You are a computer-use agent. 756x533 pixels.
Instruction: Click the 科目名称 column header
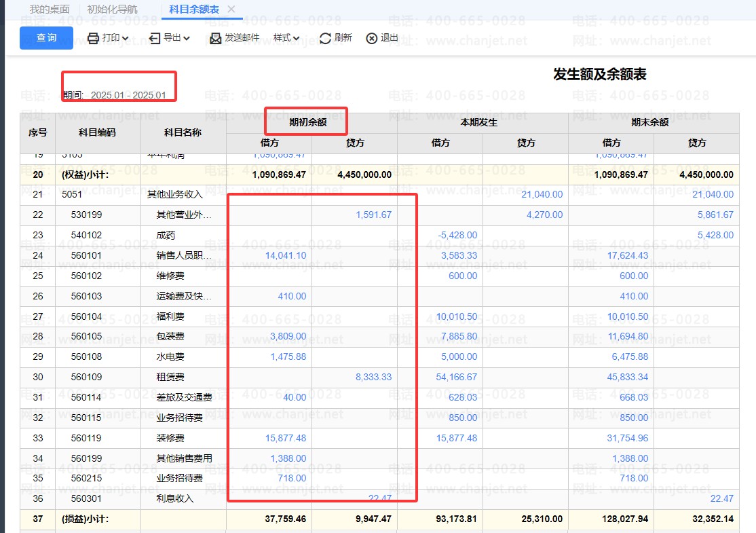pyautogui.click(x=183, y=132)
